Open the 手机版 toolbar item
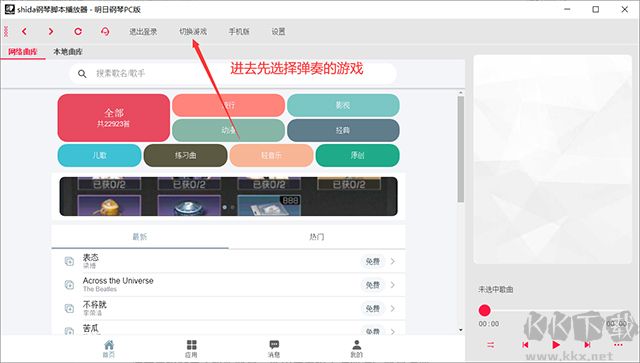640x363 pixels. point(239,31)
